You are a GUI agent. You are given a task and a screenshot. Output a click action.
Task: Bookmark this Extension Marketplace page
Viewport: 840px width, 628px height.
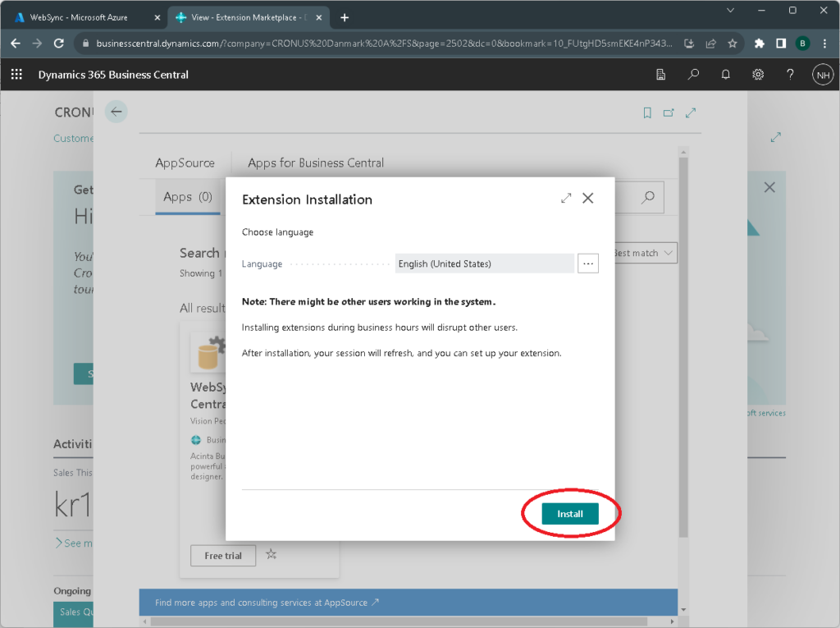tap(647, 112)
